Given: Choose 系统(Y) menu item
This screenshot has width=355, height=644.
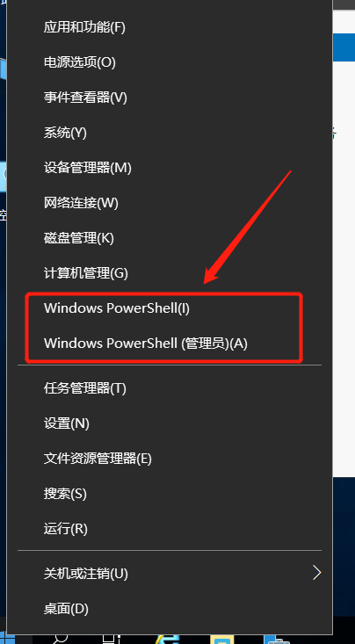Looking at the screenshot, I should click(x=170, y=133).
